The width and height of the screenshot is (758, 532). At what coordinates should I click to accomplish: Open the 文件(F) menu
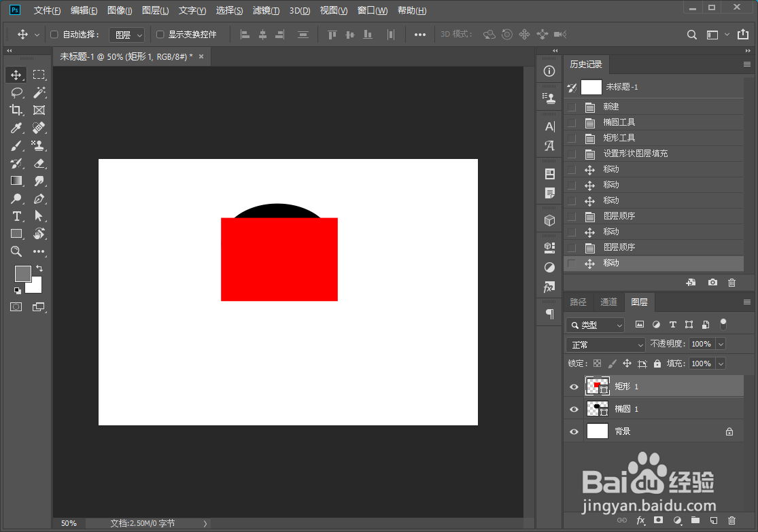tap(47, 11)
